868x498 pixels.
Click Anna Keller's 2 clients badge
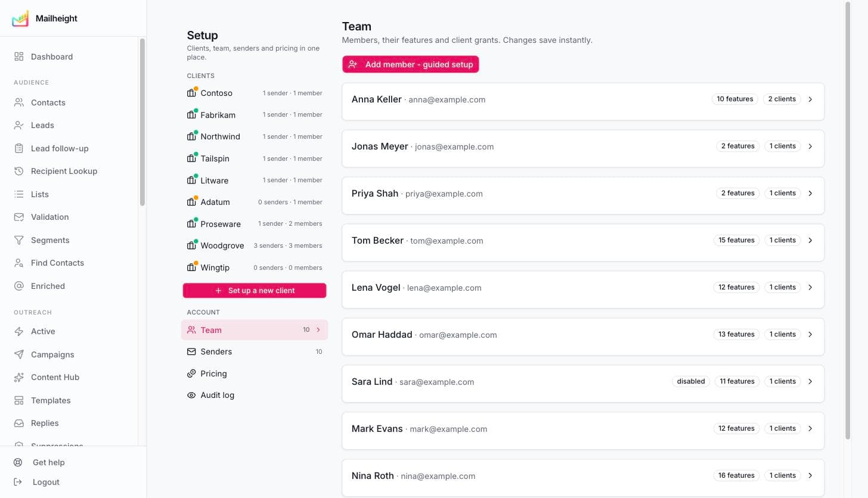782,99
